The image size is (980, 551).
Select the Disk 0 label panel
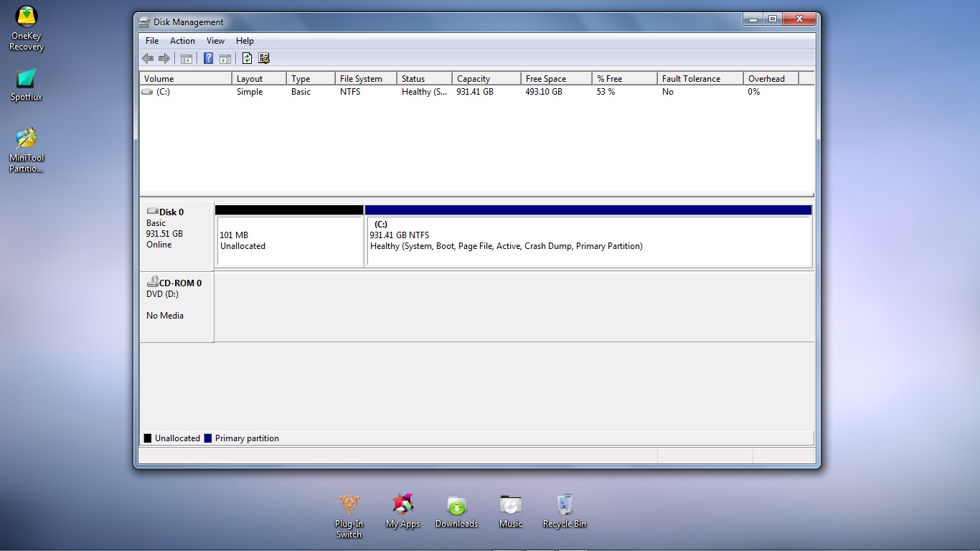click(x=176, y=235)
